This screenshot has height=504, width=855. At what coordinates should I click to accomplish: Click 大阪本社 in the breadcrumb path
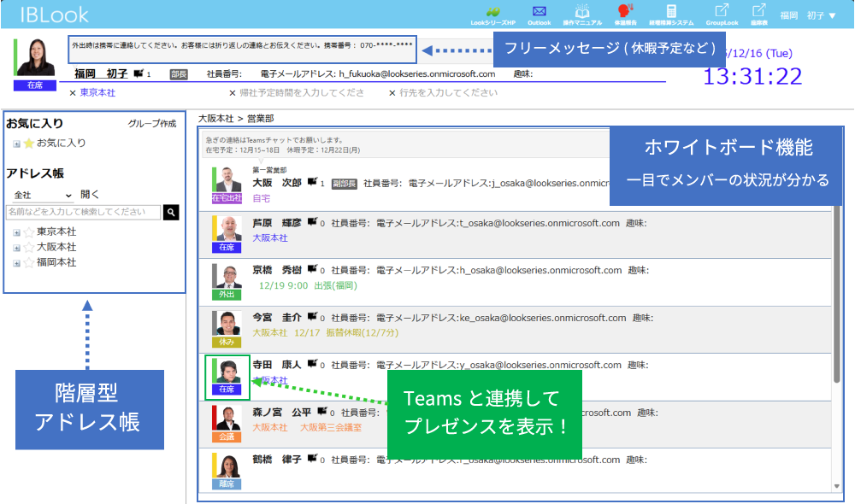(x=215, y=118)
